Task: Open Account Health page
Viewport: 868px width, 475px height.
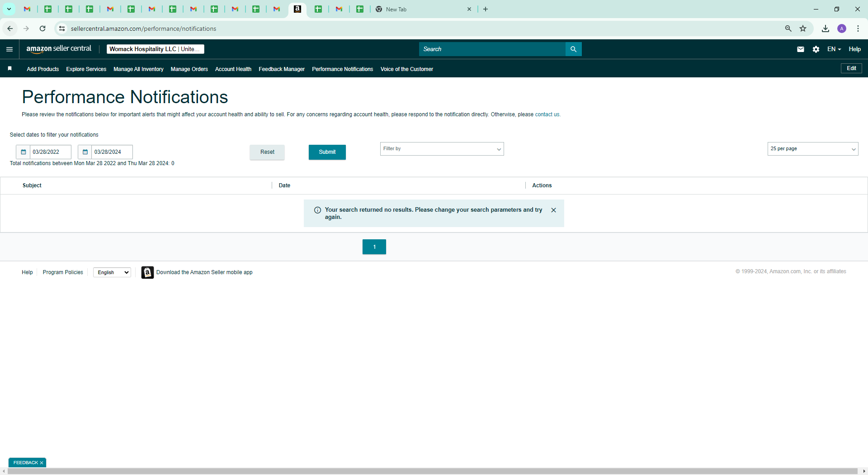Action: point(233,69)
